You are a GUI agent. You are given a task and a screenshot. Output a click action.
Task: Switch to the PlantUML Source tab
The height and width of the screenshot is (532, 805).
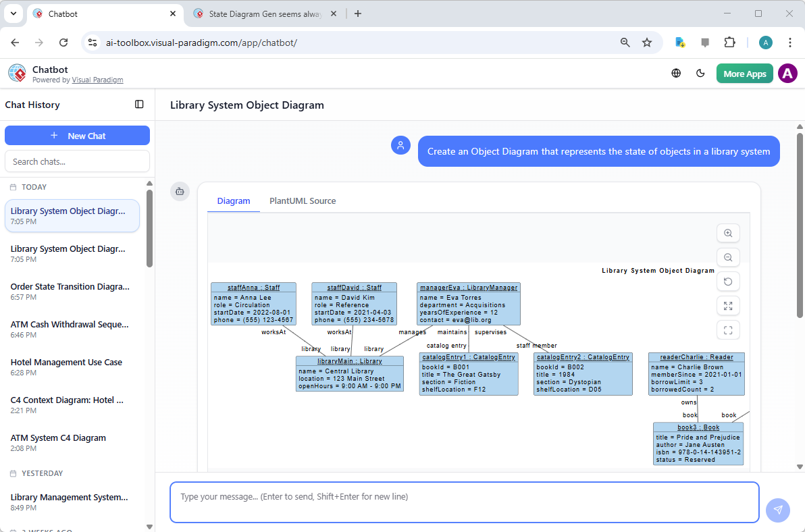pos(302,201)
